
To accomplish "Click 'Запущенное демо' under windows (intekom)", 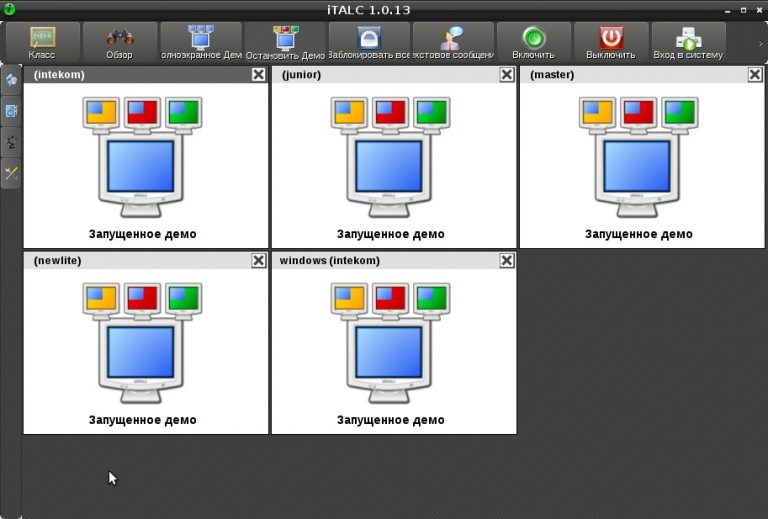I will pos(391,420).
